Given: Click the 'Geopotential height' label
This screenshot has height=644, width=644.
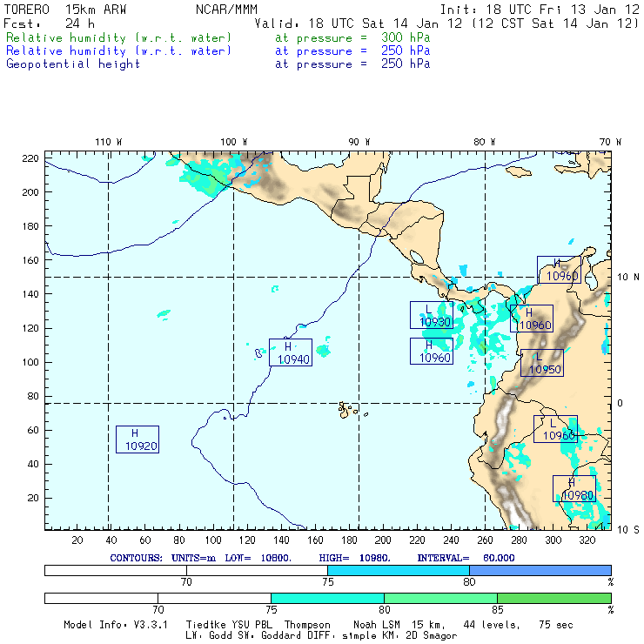Looking at the screenshot, I should click(x=73, y=64).
